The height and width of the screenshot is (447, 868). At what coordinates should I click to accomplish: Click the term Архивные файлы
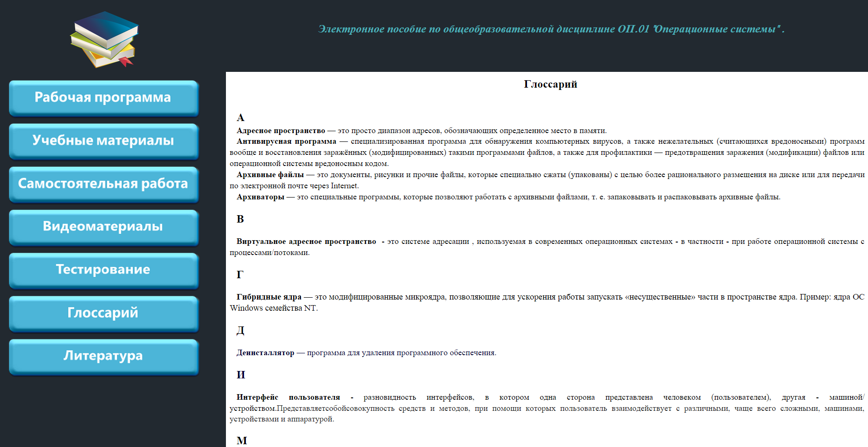click(270, 175)
